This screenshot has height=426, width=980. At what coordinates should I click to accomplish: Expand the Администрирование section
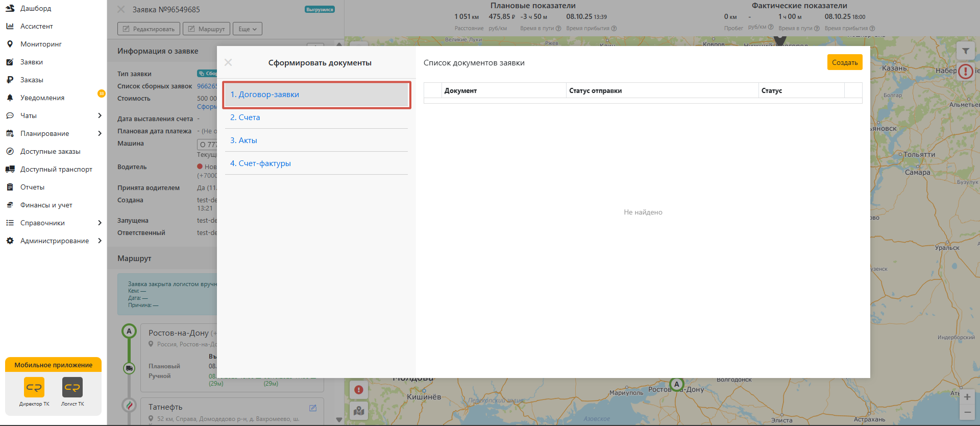pyautogui.click(x=100, y=241)
